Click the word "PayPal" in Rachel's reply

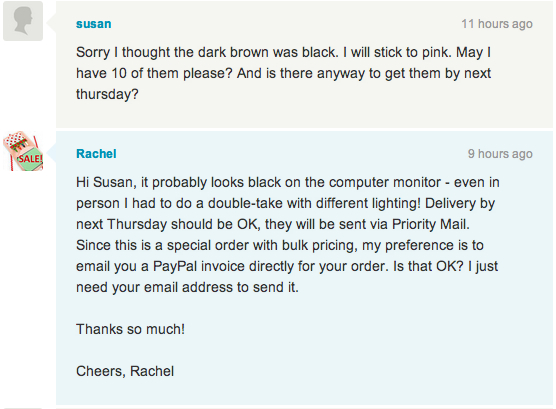[x=175, y=266]
